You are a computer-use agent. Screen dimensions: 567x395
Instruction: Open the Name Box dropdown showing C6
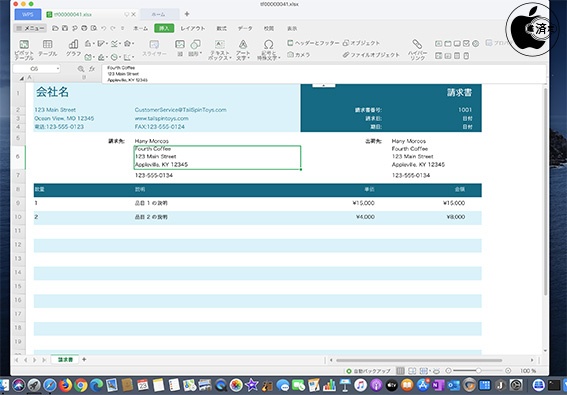pyautogui.click(x=58, y=68)
